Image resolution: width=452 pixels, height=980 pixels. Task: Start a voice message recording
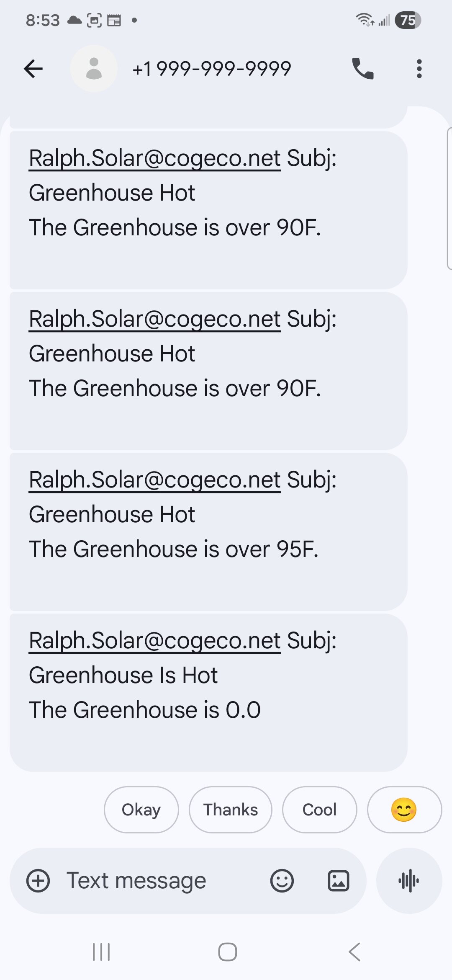[x=409, y=881]
